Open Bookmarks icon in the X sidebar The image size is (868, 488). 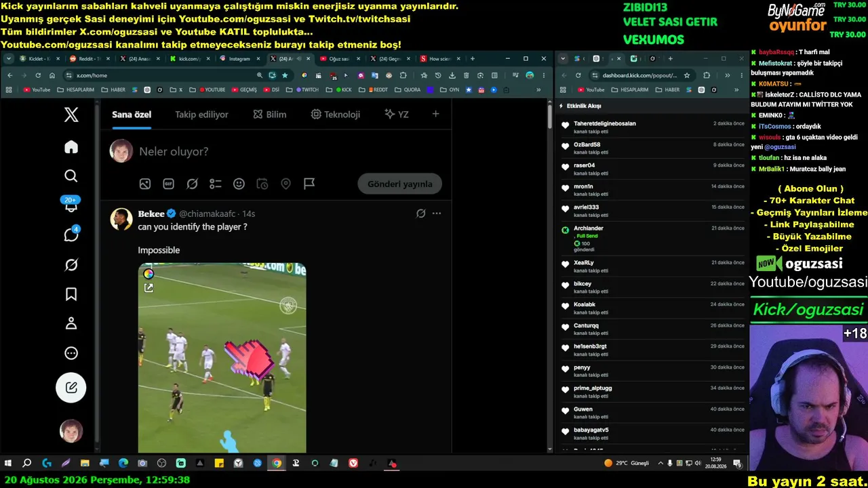71,294
